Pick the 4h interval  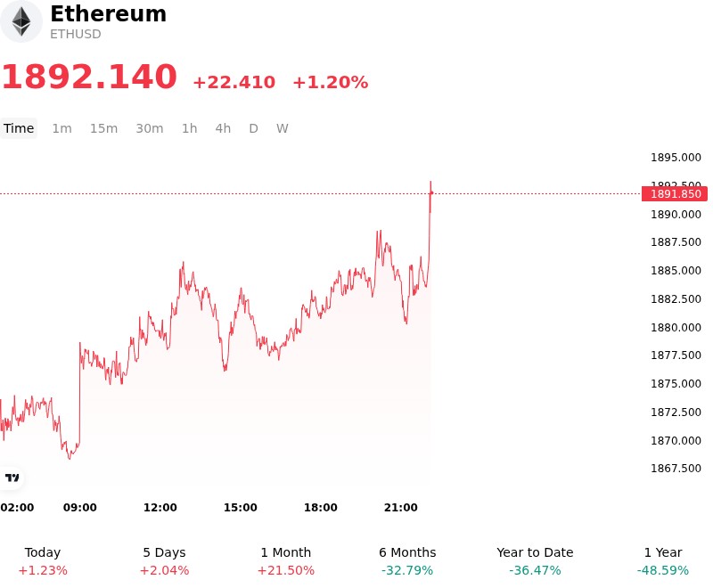(x=223, y=128)
